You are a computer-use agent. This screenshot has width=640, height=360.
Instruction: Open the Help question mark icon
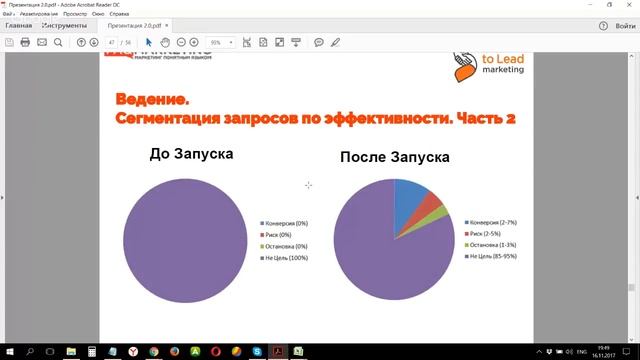tap(603, 26)
